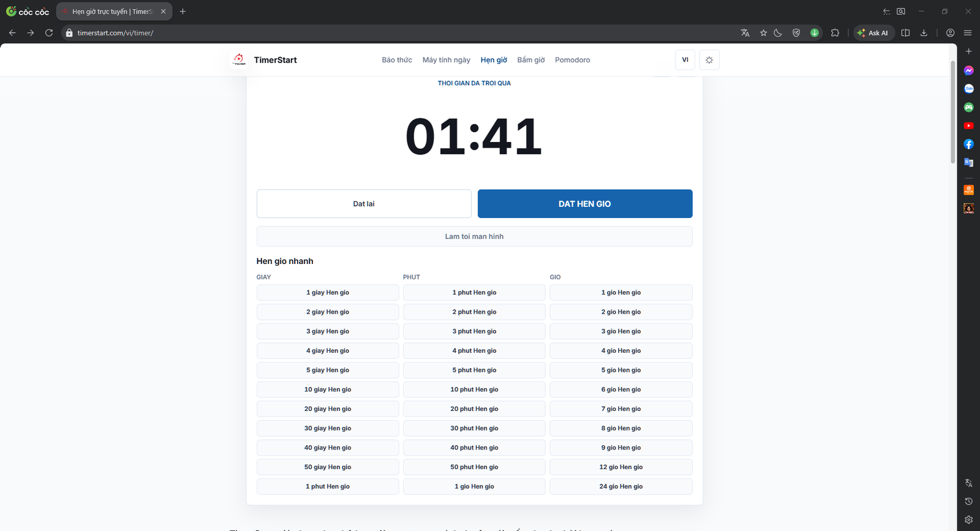
Task: Click the Ask AI button
Action: pyautogui.click(x=873, y=33)
